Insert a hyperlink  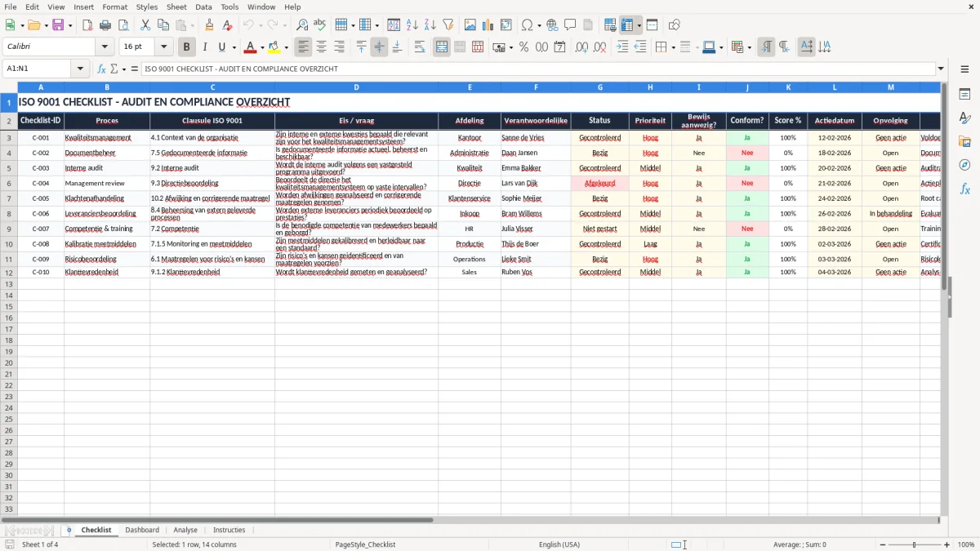point(552,25)
